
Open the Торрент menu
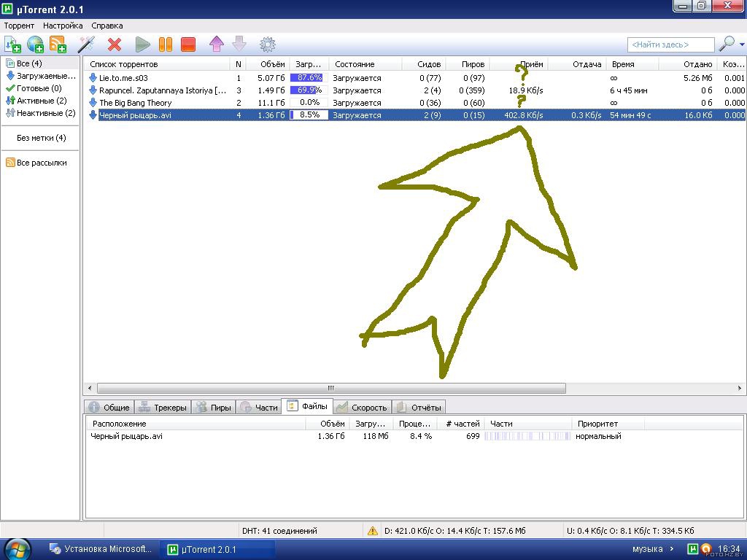[19, 26]
